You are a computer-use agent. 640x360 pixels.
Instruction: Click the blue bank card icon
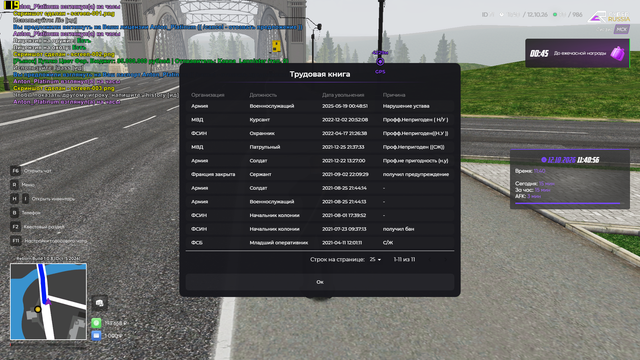click(x=96, y=336)
